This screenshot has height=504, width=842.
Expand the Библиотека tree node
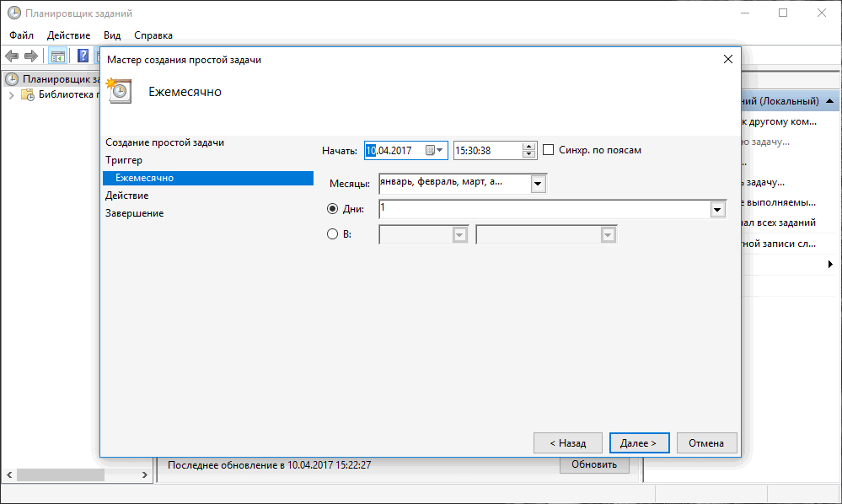coord(11,95)
